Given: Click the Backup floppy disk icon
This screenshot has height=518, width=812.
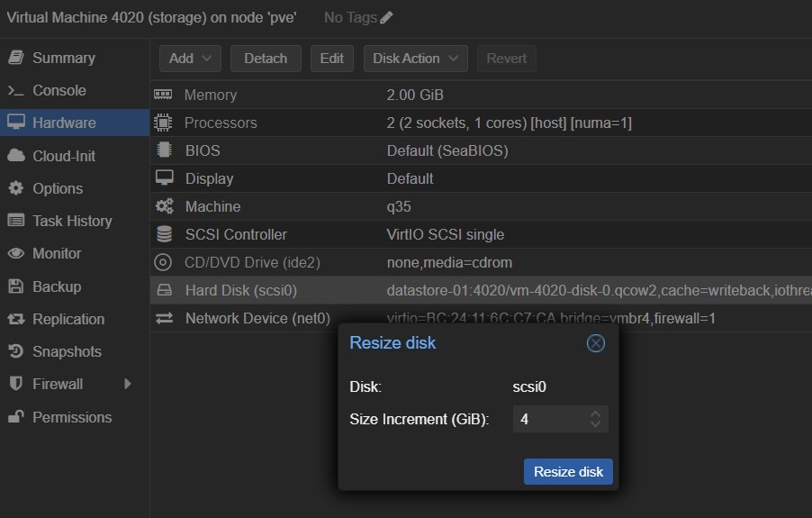Looking at the screenshot, I should tap(15, 286).
